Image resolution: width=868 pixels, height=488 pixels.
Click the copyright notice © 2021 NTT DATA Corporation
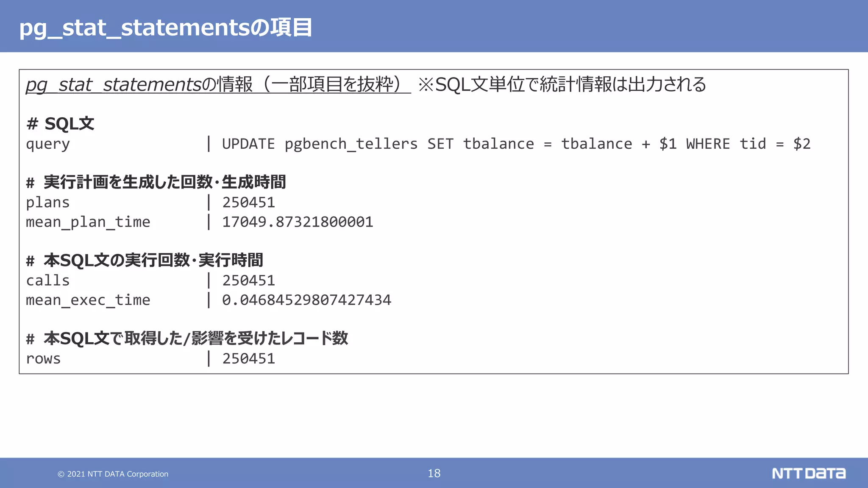click(113, 474)
